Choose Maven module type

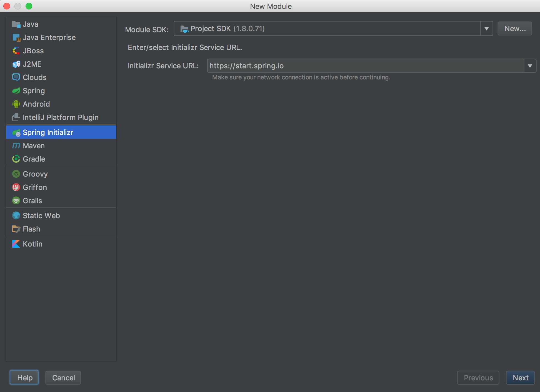click(61, 146)
